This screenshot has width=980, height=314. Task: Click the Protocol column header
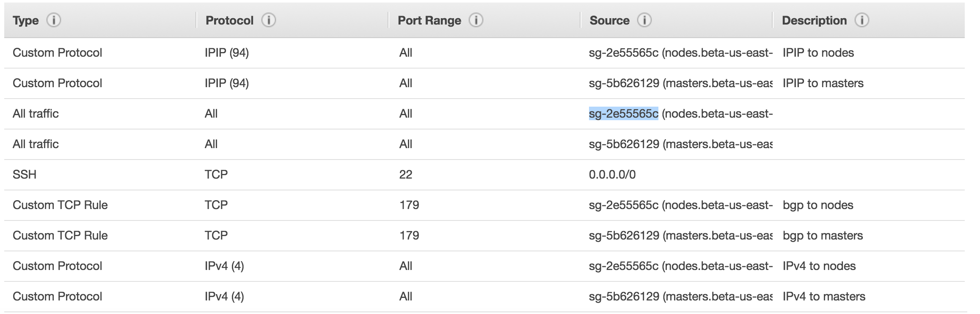pos(229,20)
